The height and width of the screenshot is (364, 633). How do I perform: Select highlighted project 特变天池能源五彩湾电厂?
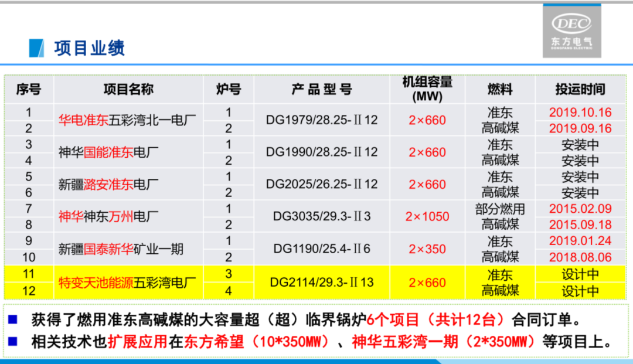point(127,283)
